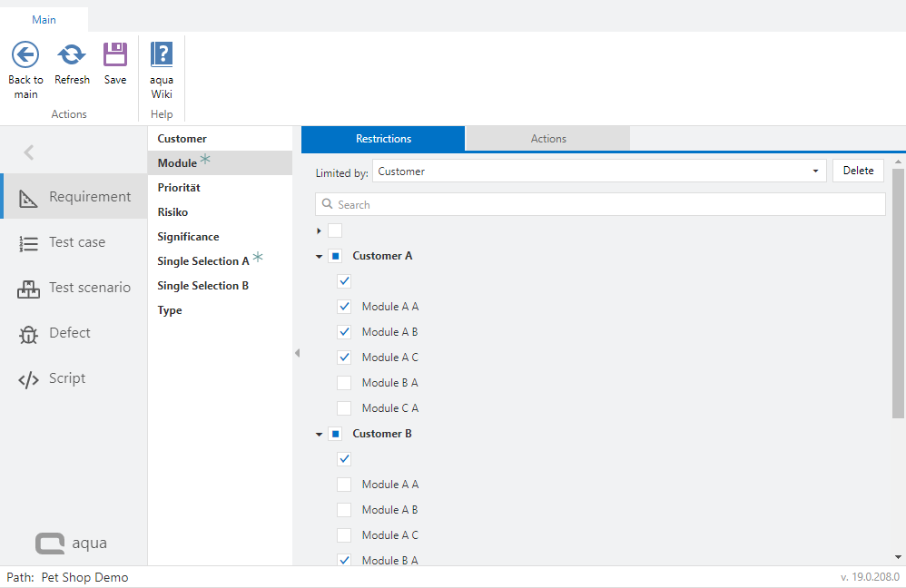Collapse the Customer A tree node
Viewport: 906px width, 588px height.
(320, 257)
